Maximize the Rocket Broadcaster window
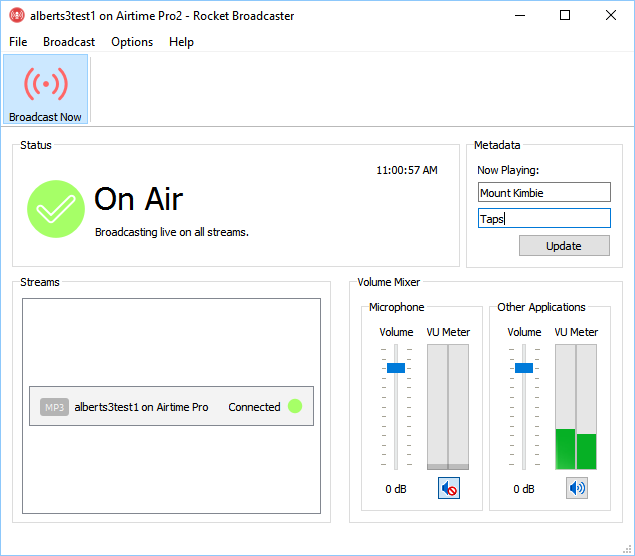This screenshot has width=635, height=556. [565, 15]
